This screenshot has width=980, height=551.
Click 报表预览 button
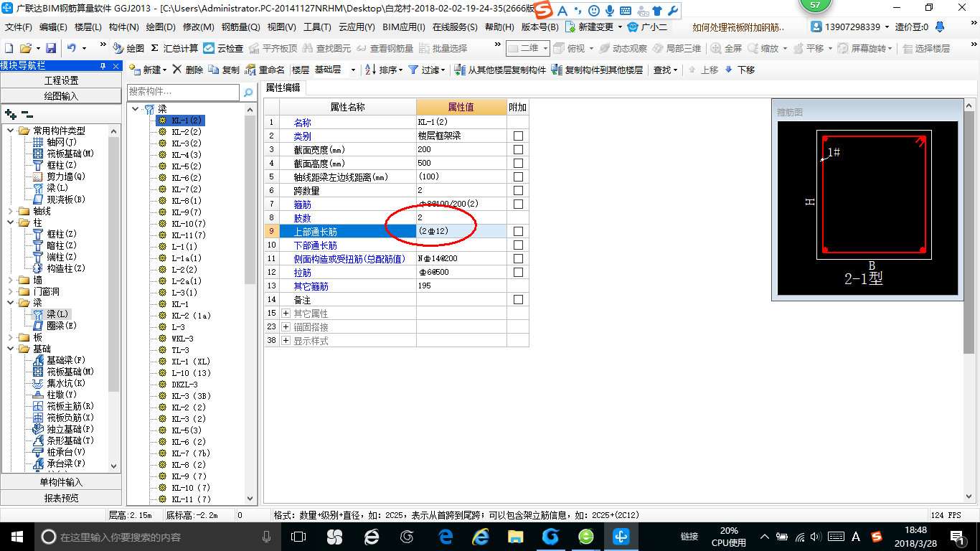[x=61, y=497]
